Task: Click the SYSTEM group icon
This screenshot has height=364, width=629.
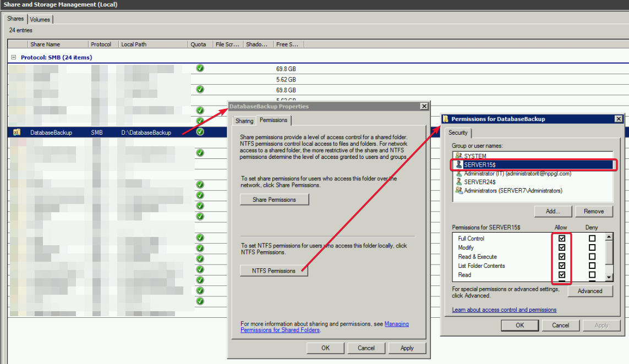Action: pyautogui.click(x=459, y=156)
